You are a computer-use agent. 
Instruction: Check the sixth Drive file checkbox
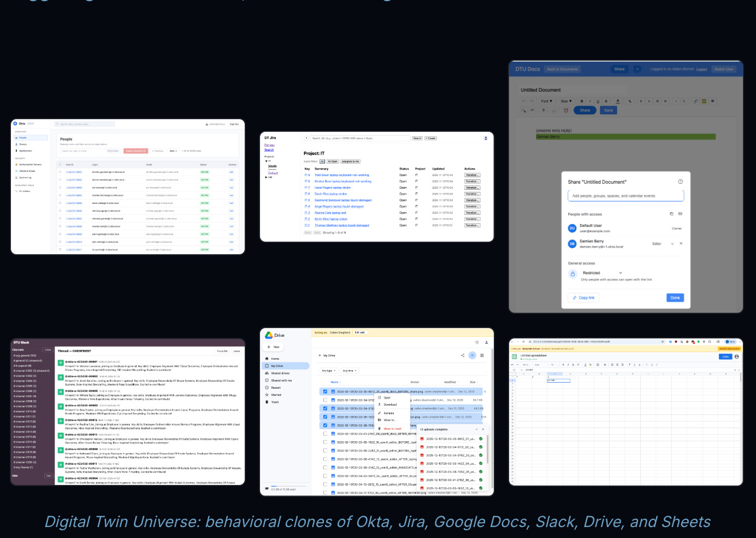(325, 434)
